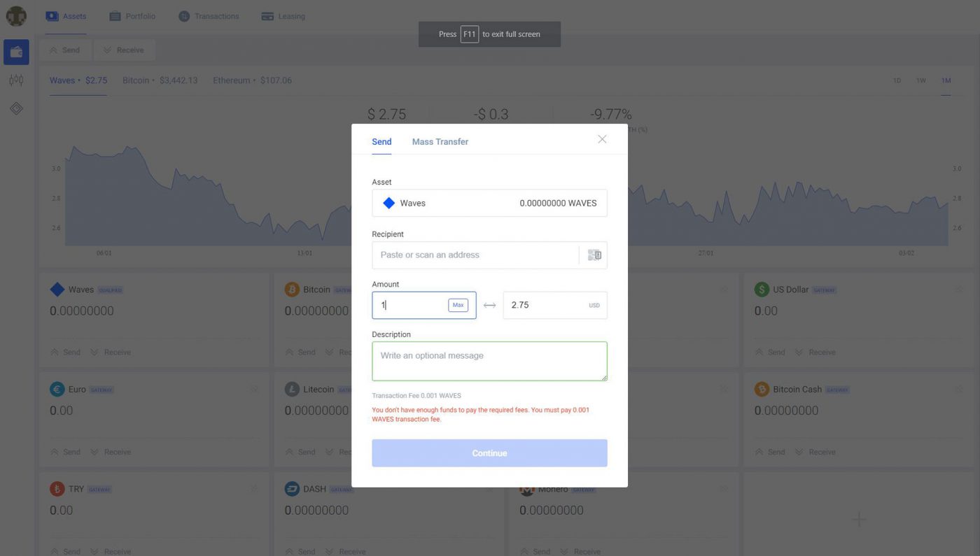The height and width of the screenshot is (556, 980).
Task: Click Receive on the Euro card
Action: pos(111,452)
